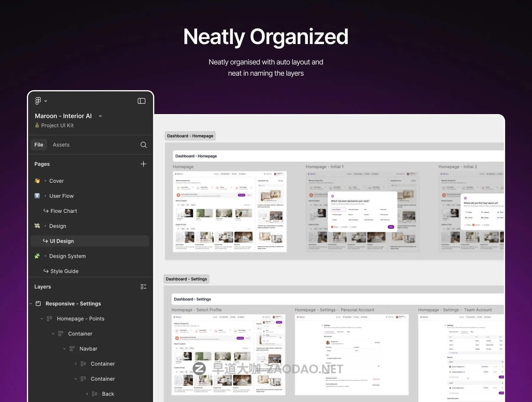Open the Maroon - Interior AI file dropdown

(x=100, y=116)
